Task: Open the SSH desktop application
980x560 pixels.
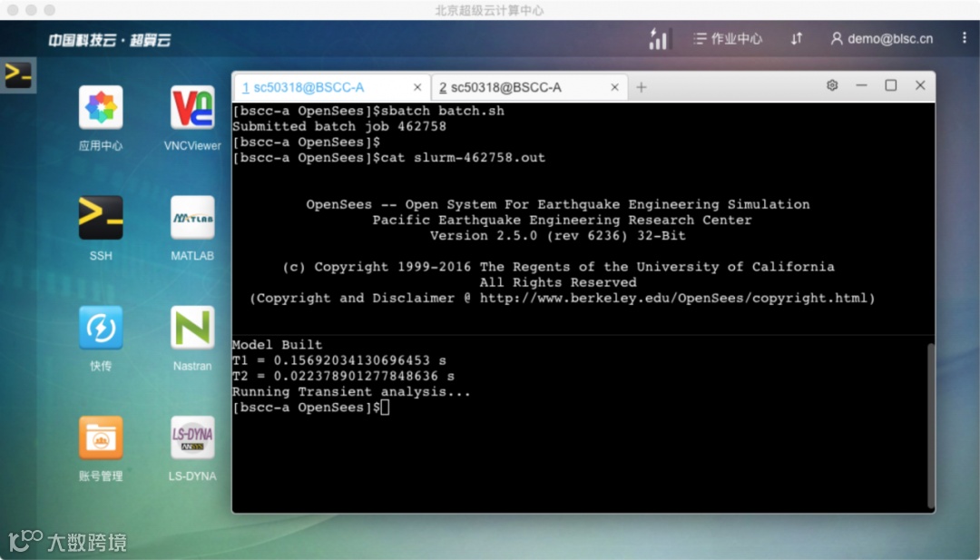Action: [x=101, y=218]
